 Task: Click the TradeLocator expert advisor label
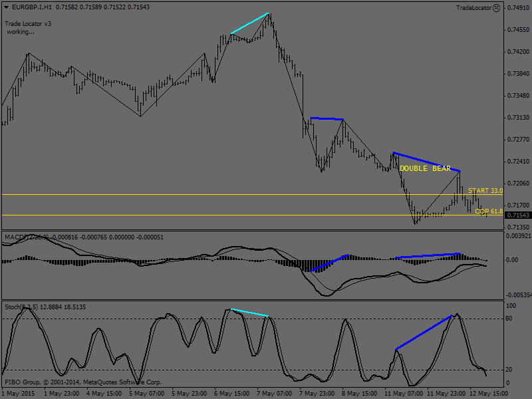[473, 8]
